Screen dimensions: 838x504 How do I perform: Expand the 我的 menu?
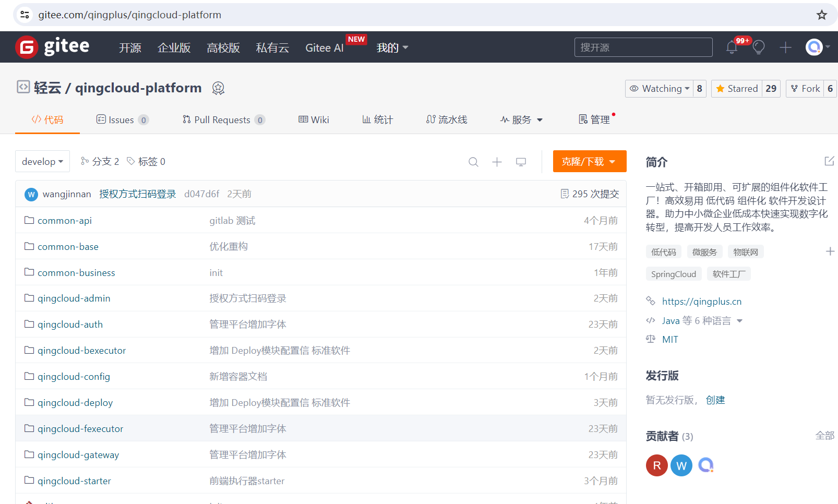pos(392,47)
